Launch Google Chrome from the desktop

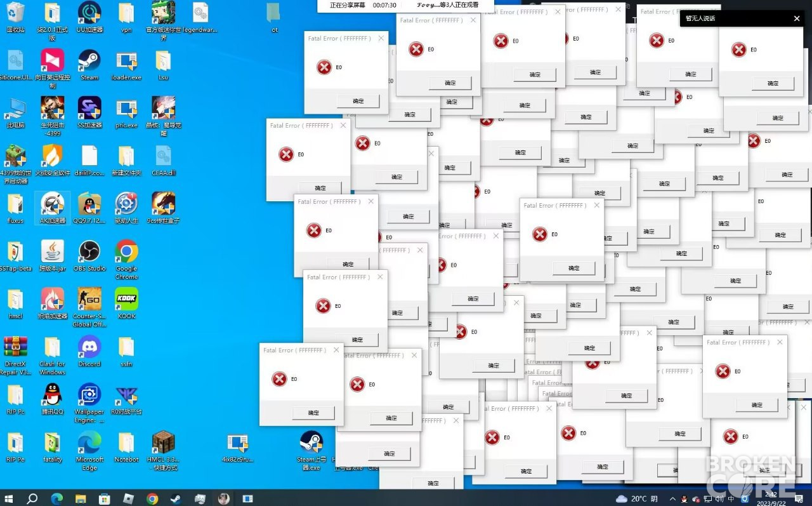click(x=126, y=260)
